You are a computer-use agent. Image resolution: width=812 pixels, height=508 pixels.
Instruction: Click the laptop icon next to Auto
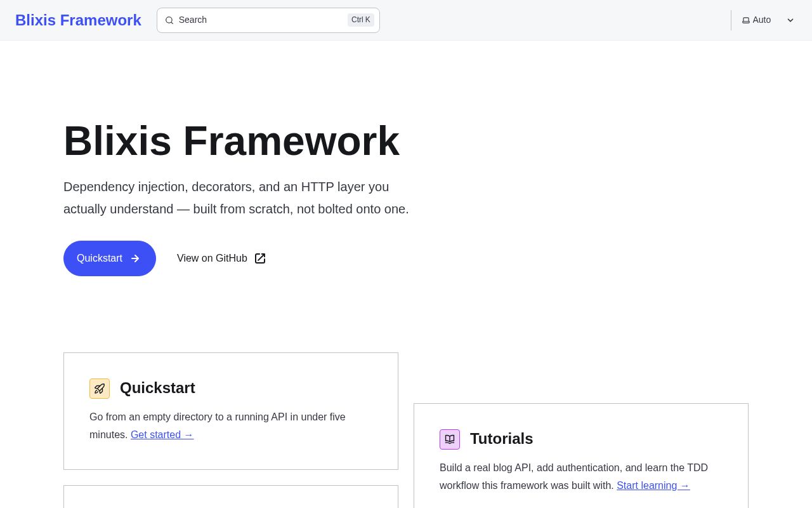[x=746, y=20]
